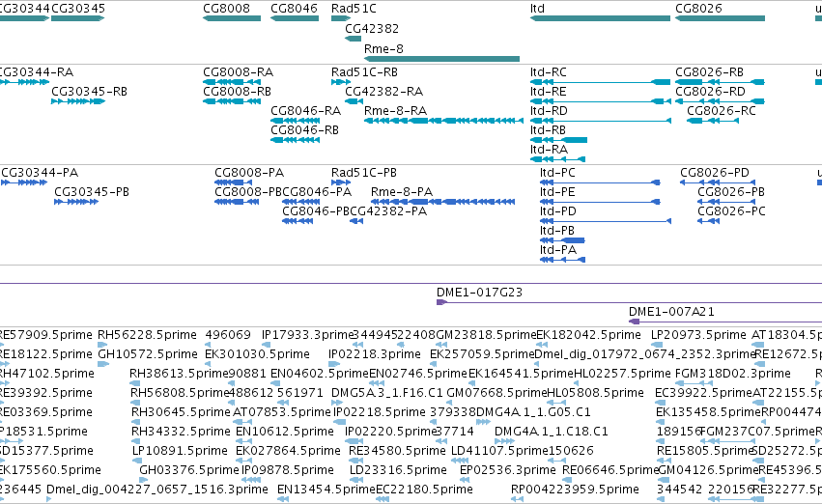822x504 pixels.
Task: Open the CG42382-RA transcript label
Action: pyautogui.click(x=383, y=91)
